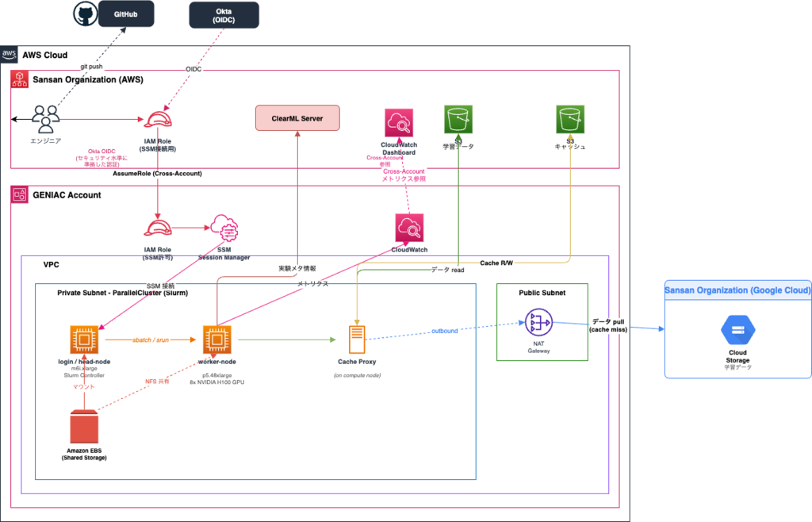Select the GitHub dark label box
812x522 pixels.
126,14
